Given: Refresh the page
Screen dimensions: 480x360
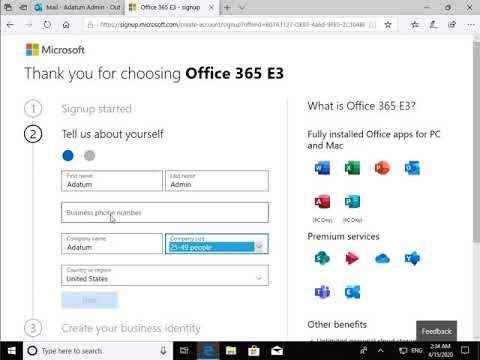Looking at the screenshot, I should (x=47, y=25).
